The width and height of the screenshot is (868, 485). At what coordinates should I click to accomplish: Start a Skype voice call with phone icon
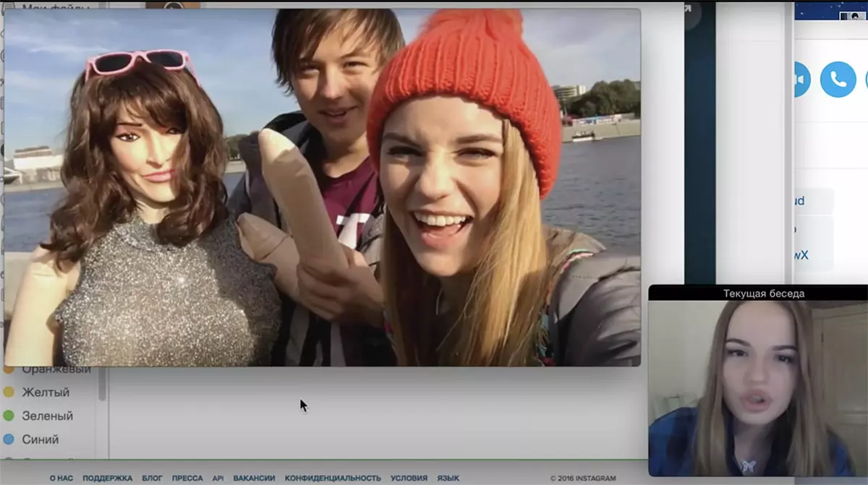pos(838,79)
